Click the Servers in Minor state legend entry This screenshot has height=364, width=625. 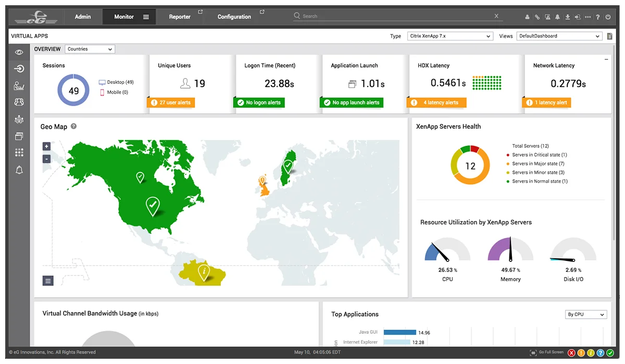coord(535,172)
